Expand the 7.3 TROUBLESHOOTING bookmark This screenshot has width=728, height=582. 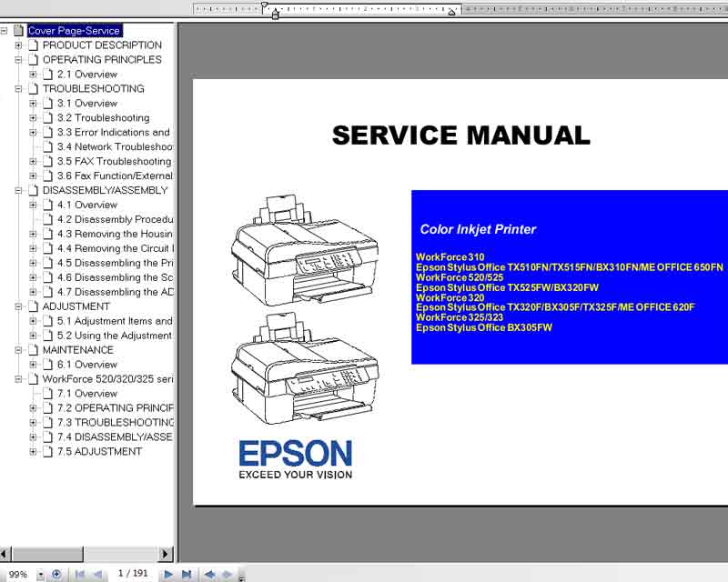[x=33, y=422]
